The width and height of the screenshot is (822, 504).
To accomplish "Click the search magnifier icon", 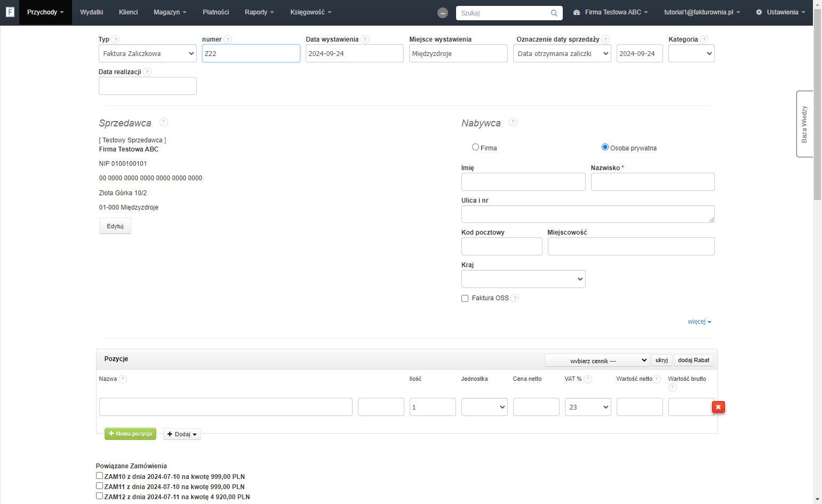I will click(554, 13).
